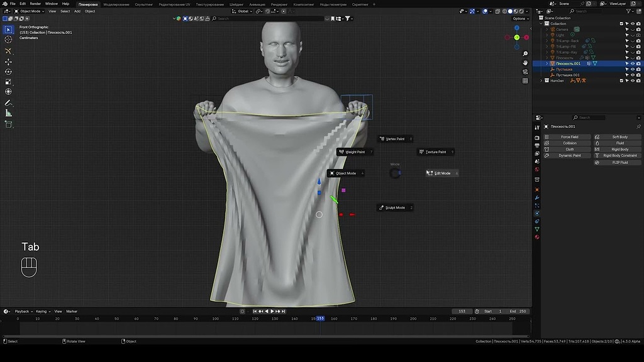Activate the Rotate tool in left toolbar
This screenshot has height=362, width=644.
coord(8,72)
